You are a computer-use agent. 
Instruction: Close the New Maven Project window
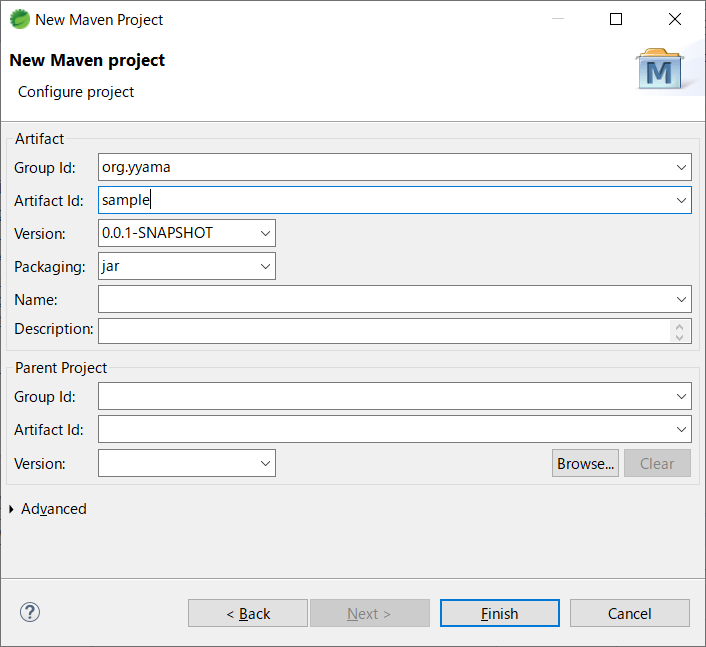click(674, 19)
